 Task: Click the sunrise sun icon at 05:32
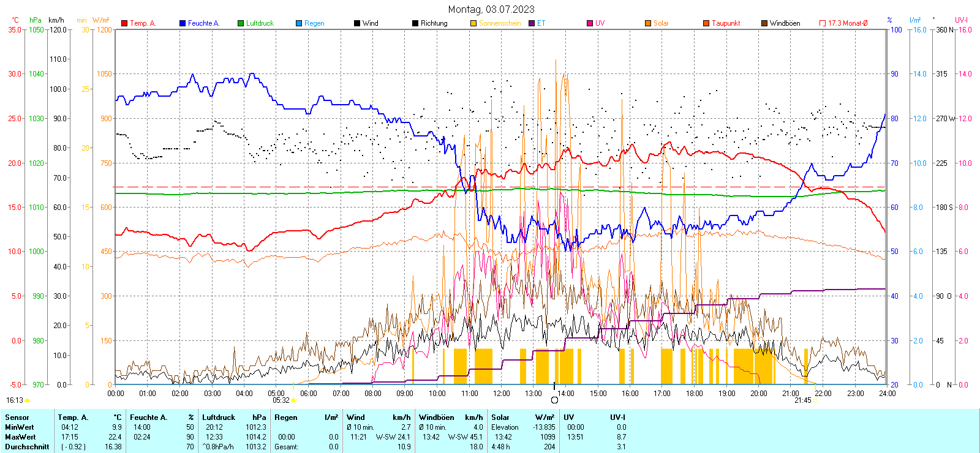293,400
